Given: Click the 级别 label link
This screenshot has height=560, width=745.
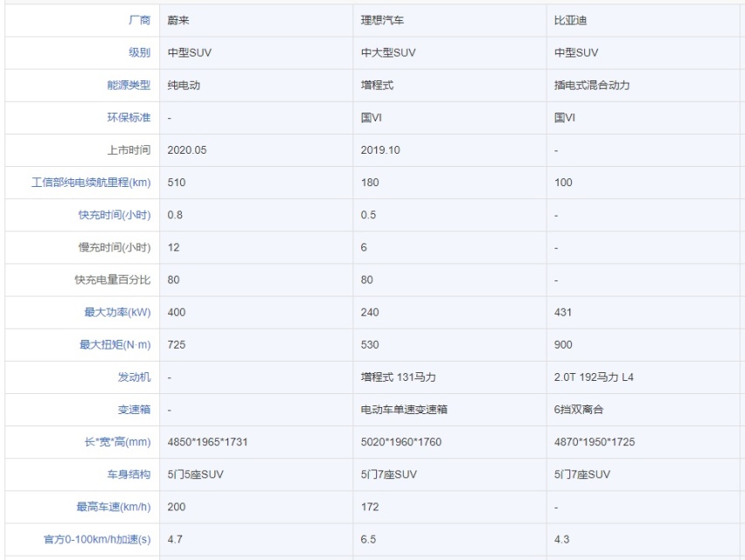Looking at the screenshot, I should click(x=139, y=52).
